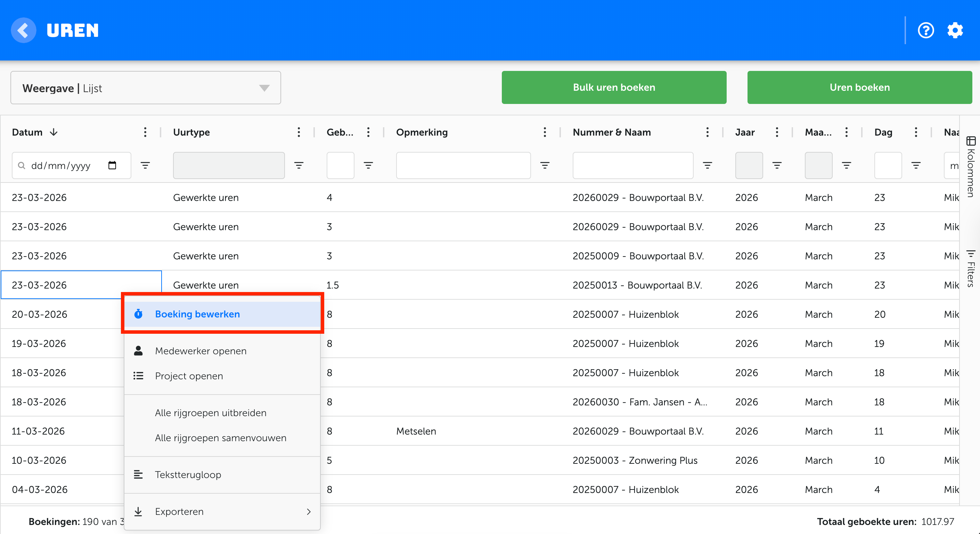Focus the Geb... filter field
Viewport: 980px width, 534px height.
pos(340,165)
